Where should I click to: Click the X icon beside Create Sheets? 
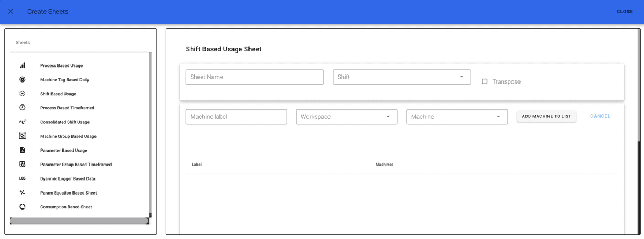[x=11, y=11]
